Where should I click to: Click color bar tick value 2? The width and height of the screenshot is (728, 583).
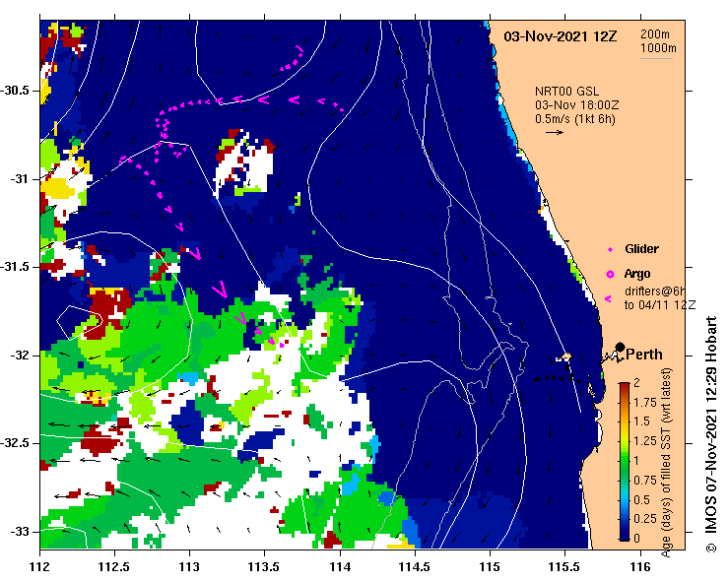636,382
